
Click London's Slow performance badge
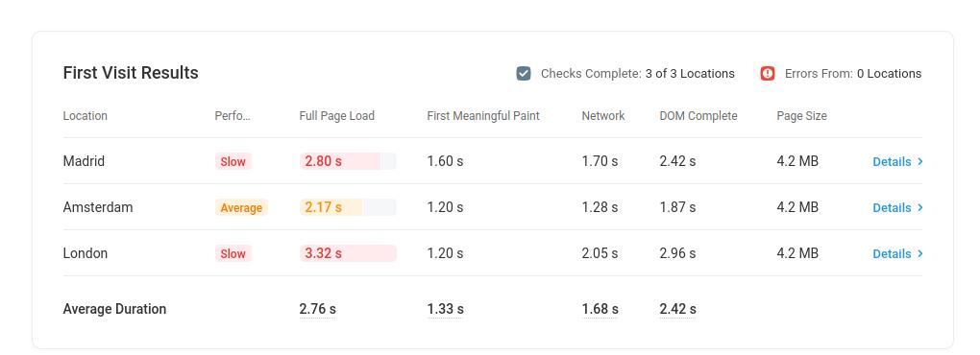click(x=233, y=254)
